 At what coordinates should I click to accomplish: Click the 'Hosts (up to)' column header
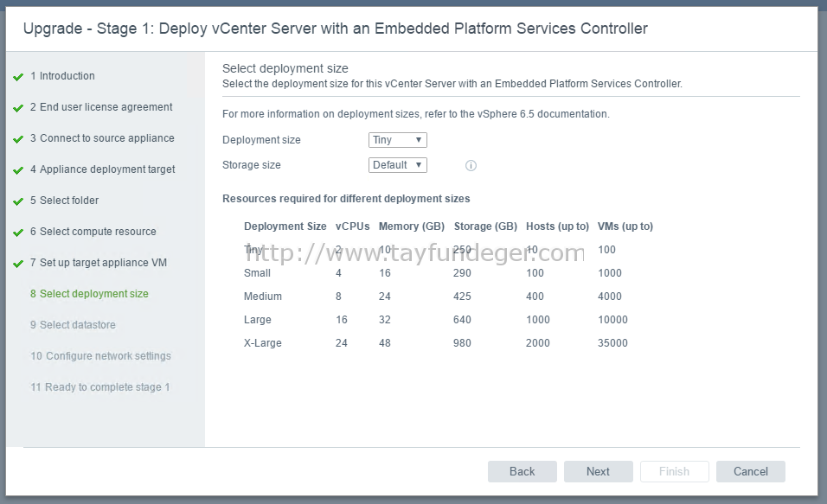[557, 226]
